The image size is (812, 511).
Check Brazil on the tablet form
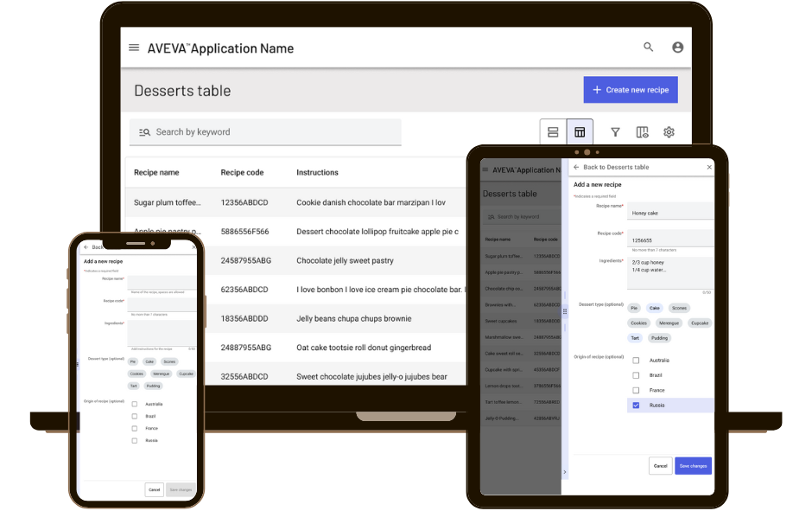[636, 375]
